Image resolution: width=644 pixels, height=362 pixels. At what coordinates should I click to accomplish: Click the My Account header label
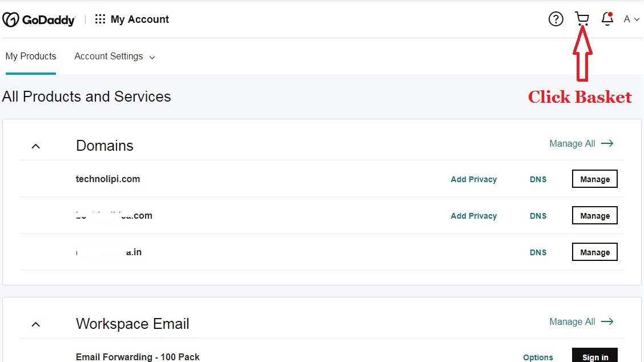point(140,19)
